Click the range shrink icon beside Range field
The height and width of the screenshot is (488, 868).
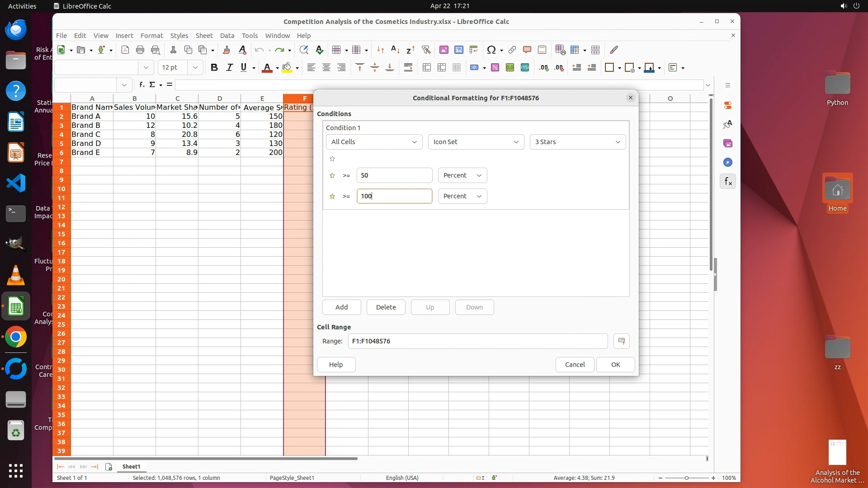[x=622, y=342]
